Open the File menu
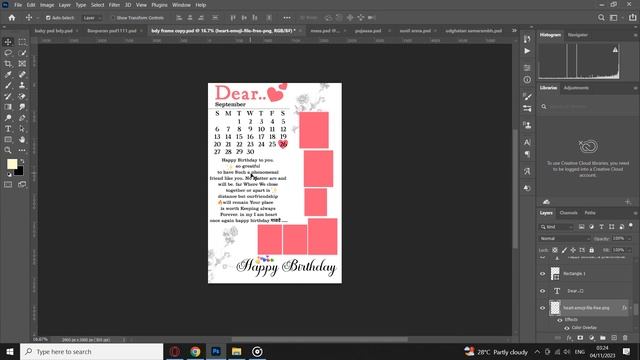Viewport: 640px width, 360px height. [x=18, y=5]
